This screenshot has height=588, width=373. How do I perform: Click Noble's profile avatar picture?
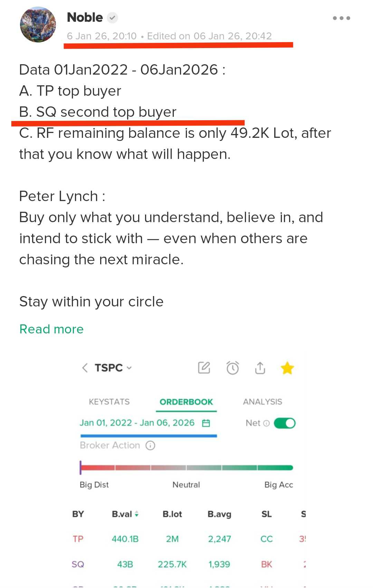[38, 25]
